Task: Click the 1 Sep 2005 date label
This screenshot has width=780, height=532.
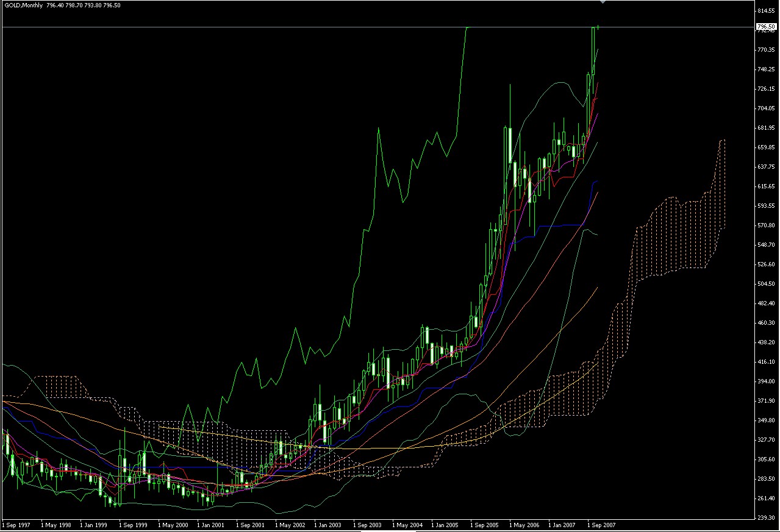Action: point(485,525)
